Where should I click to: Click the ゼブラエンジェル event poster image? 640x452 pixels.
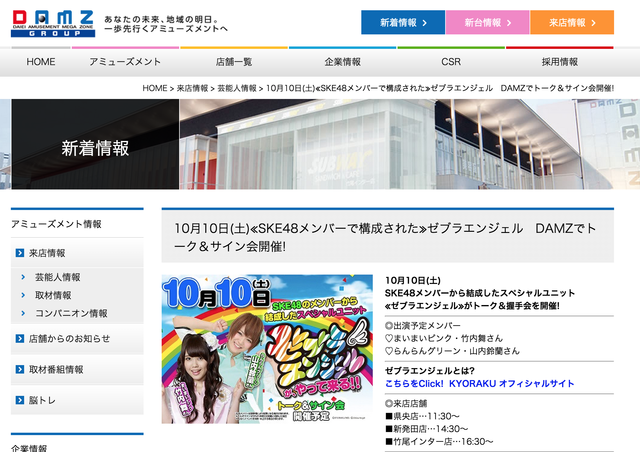click(267, 349)
